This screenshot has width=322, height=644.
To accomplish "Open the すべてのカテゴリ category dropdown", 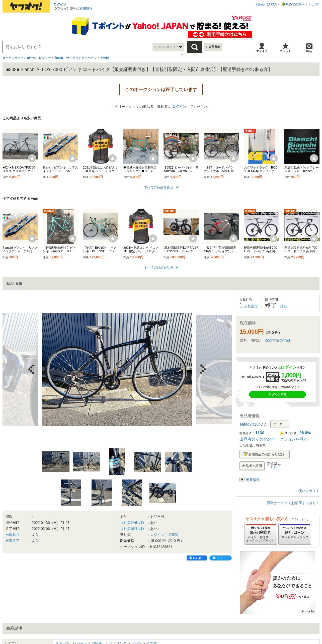I will coord(168,47).
